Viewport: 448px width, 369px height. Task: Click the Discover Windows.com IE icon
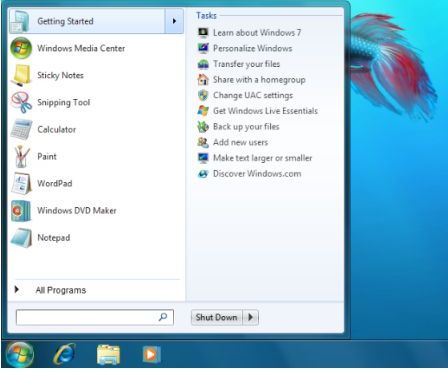tap(203, 174)
